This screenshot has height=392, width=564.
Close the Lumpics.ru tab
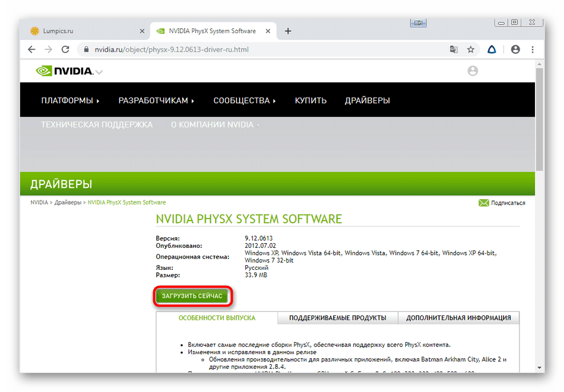(142, 31)
